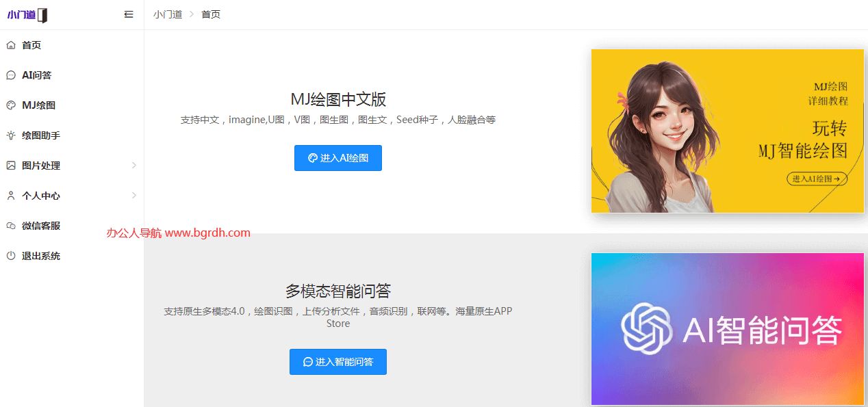Expand the 图片处理 submenu chevron
Image resolution: width=868 pixels, height=407 pixels.
click(134, 165)
